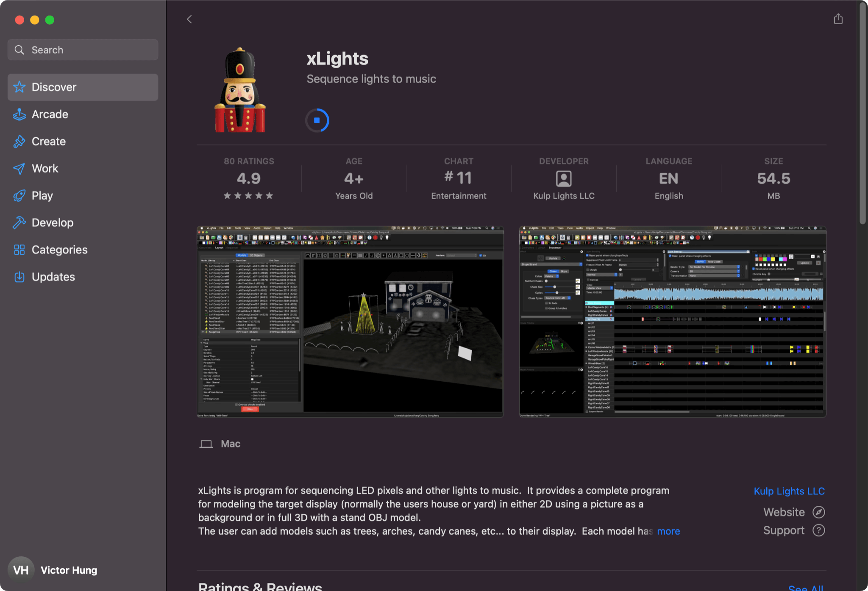Click the Create paintbrush icon
The height and width of the screenshot is (591, 868).
point(19,142)
